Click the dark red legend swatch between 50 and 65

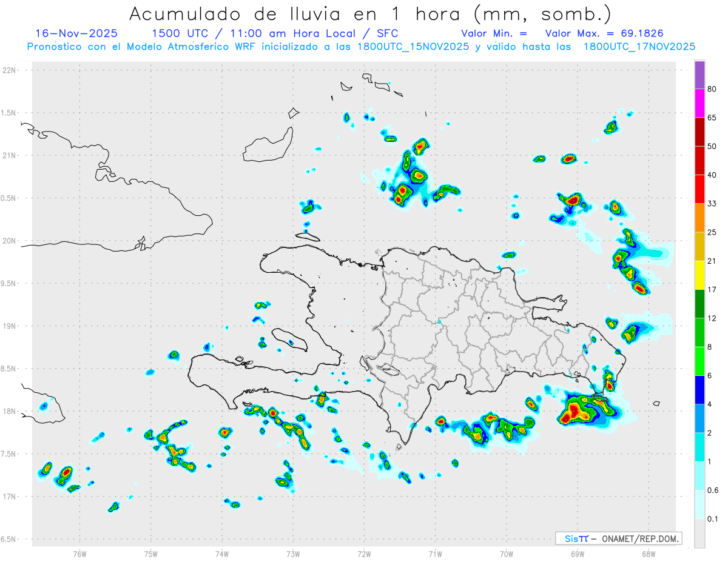coord(699,132)
